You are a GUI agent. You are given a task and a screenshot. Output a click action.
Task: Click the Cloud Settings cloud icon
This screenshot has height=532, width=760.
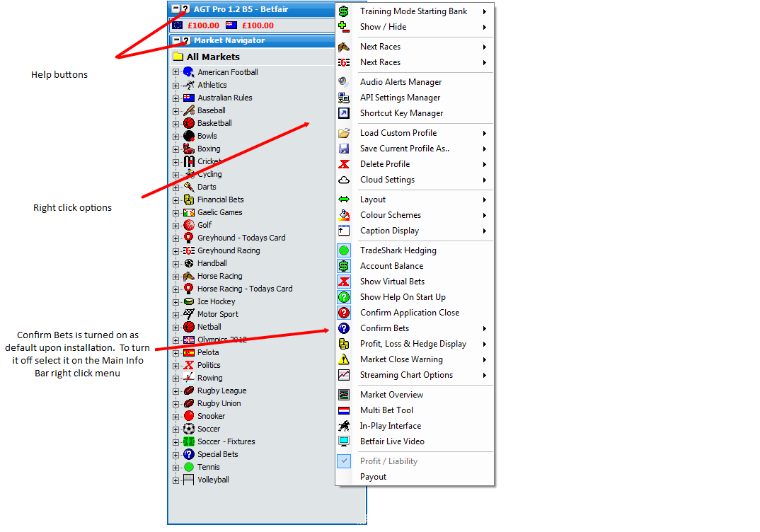[x=344, y=180]
